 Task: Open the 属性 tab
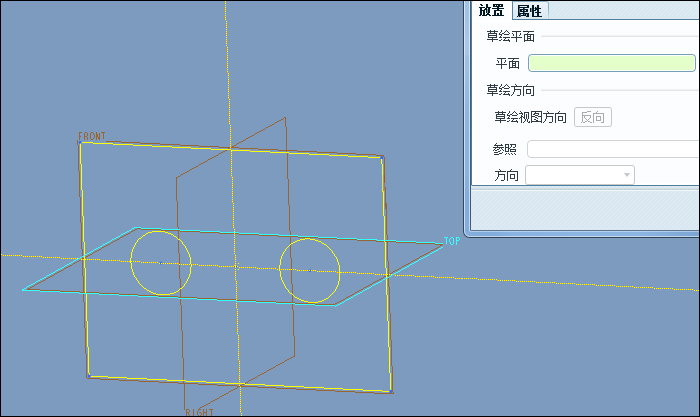pos(529,11)
